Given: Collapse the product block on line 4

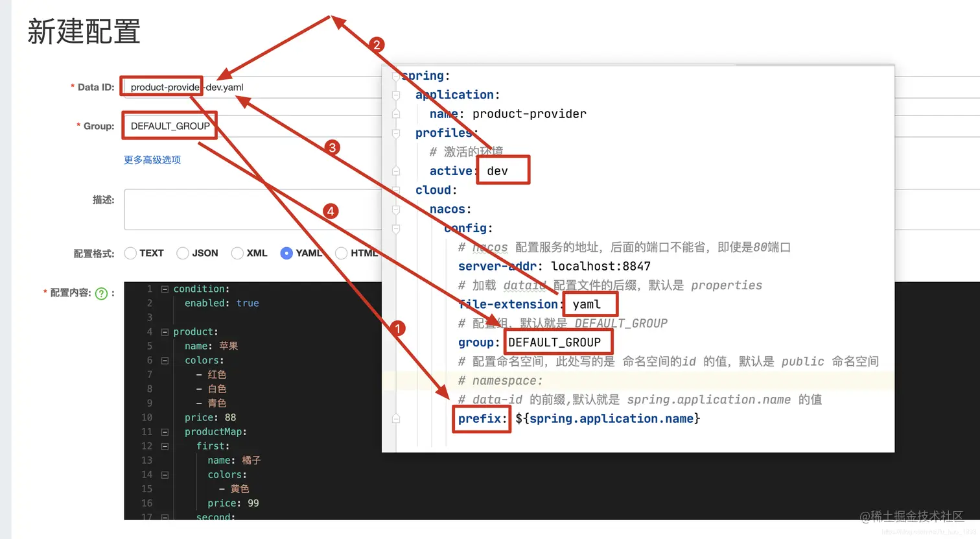Looking at the screenshot, I should coord(165,332).
